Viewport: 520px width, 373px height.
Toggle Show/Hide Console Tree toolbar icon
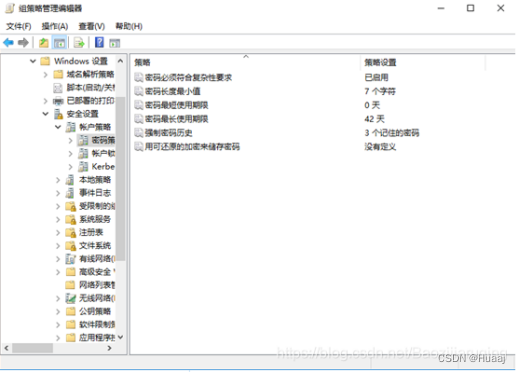pyautogui.click(x=60, y=43)
